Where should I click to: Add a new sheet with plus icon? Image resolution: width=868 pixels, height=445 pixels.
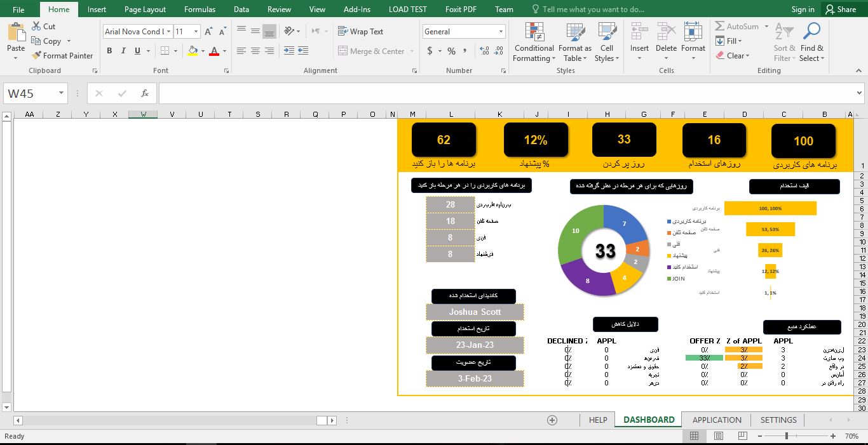pyautogui.click(x=552, y=420)
